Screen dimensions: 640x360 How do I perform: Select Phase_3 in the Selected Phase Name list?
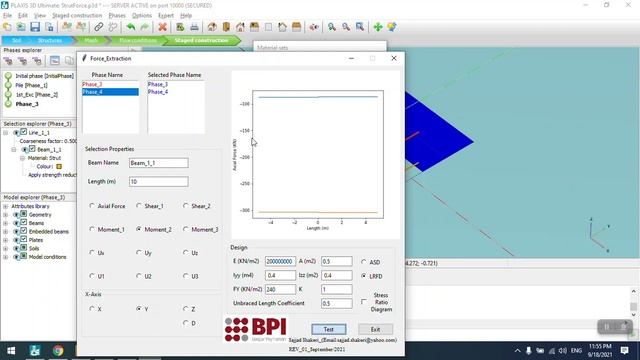pyautogui.click(x=158, y=84)
